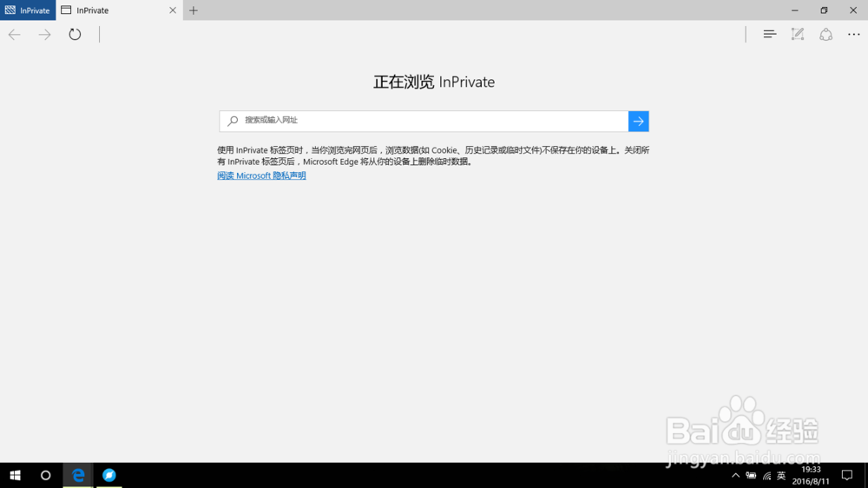Switch to Microsoft Edge on the taskbar
868x488 pixels.
(x=78, y=475)
